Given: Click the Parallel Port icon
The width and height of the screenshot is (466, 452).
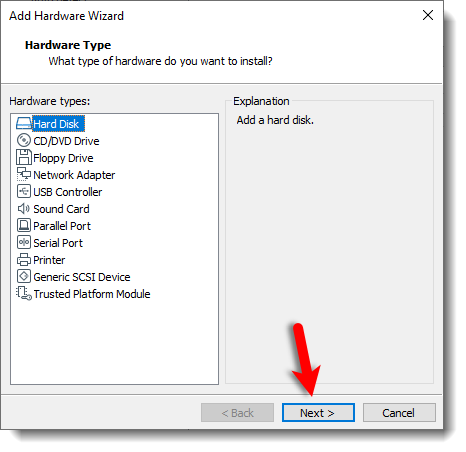Looking at the screenshot, I should click(x=24, y=225).
